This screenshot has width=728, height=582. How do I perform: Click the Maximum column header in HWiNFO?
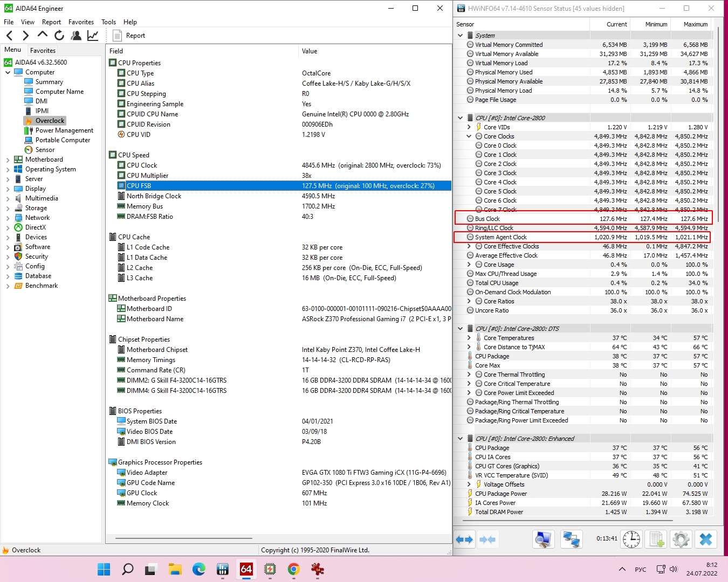(x=691, y=24)
